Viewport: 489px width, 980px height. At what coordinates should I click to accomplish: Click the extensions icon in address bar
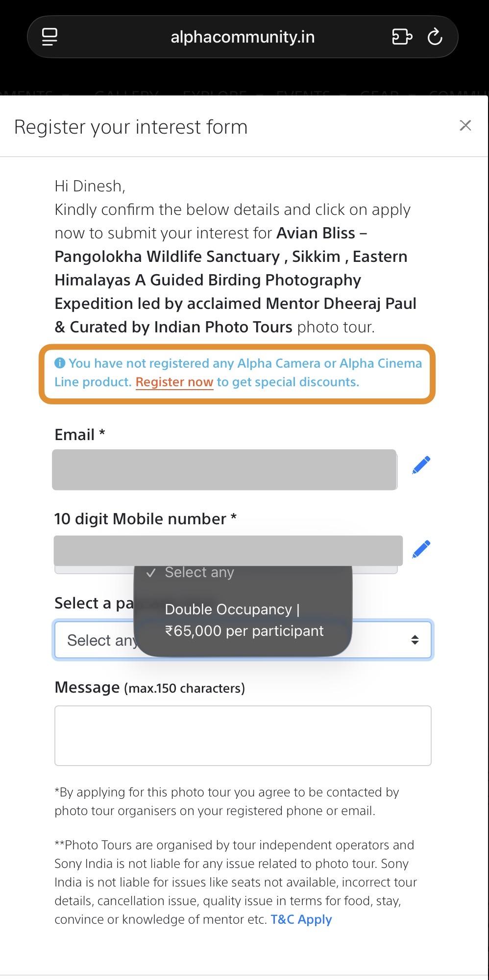pos(402,37)
